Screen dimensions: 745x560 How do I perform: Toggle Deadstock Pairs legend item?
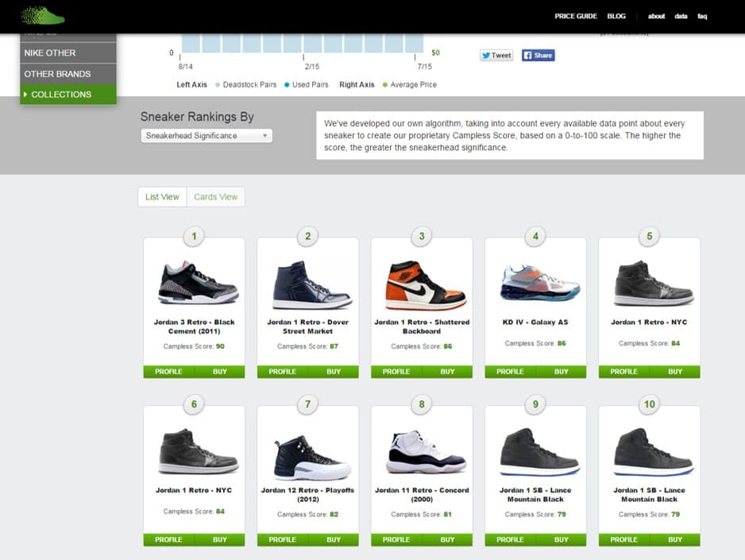pyautogui.click(x=245, y=84)
